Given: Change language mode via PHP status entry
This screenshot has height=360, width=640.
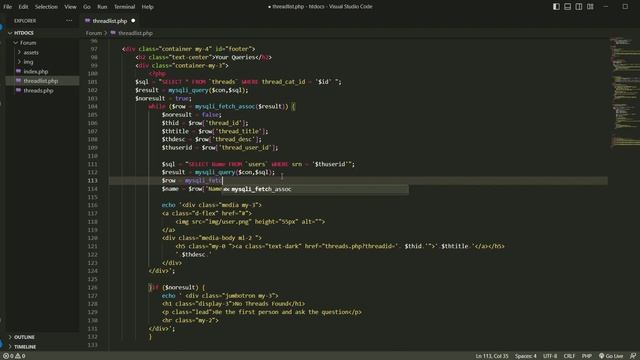Looking at the screenshot, I should (x=587, y=356).
